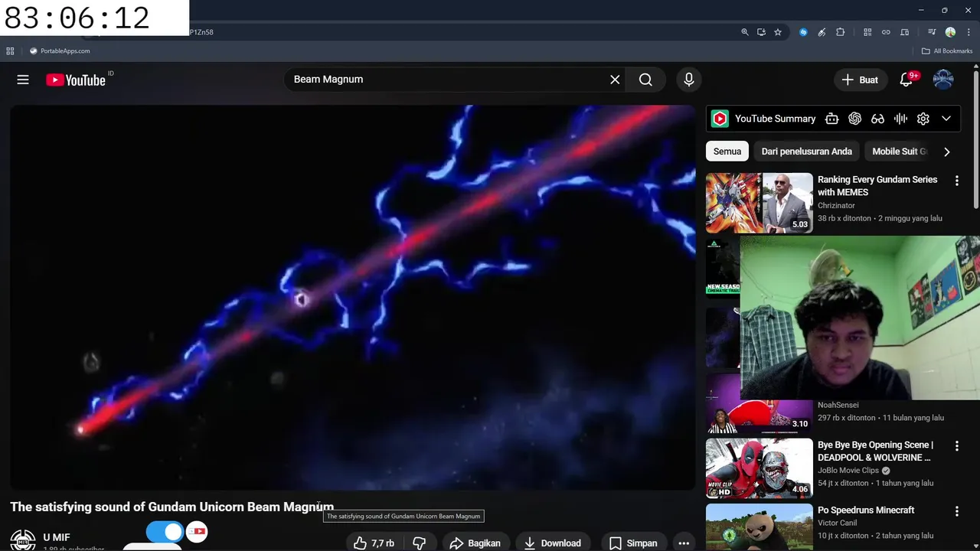Expand the YouTube Summary panel chevron
The image size is (980, 551).
tap(946, 119)
